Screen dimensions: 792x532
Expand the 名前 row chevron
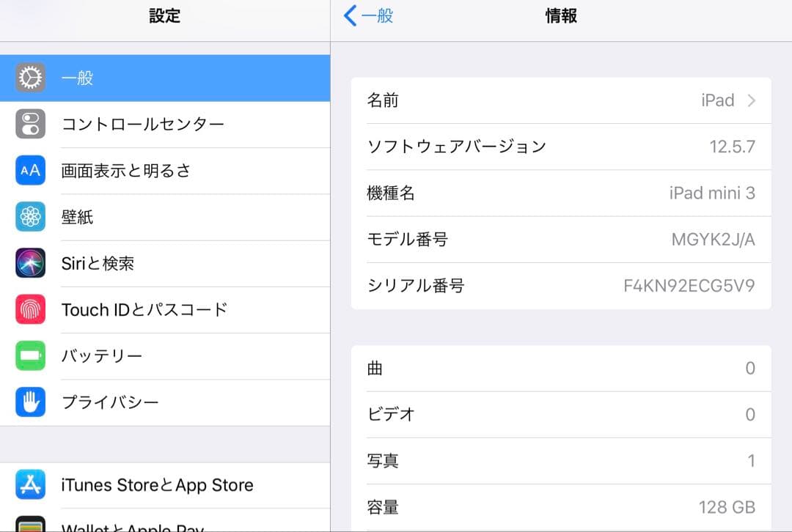coord(752,100)
